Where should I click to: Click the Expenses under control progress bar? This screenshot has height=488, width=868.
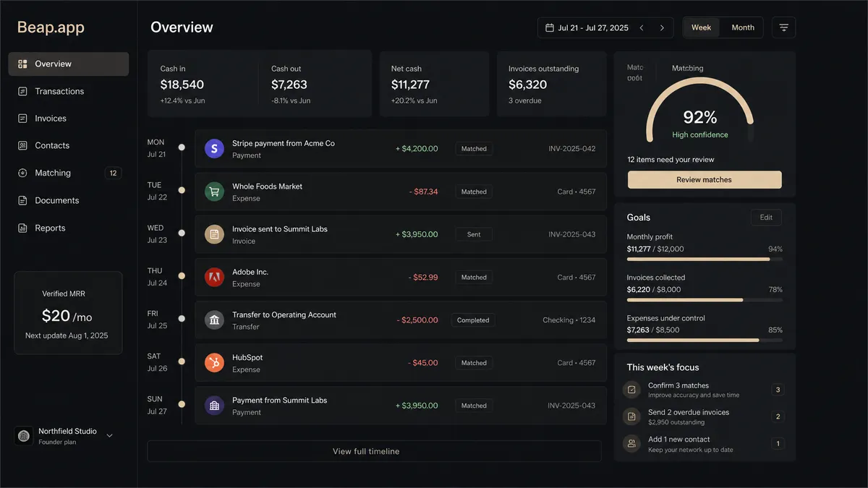705,340
